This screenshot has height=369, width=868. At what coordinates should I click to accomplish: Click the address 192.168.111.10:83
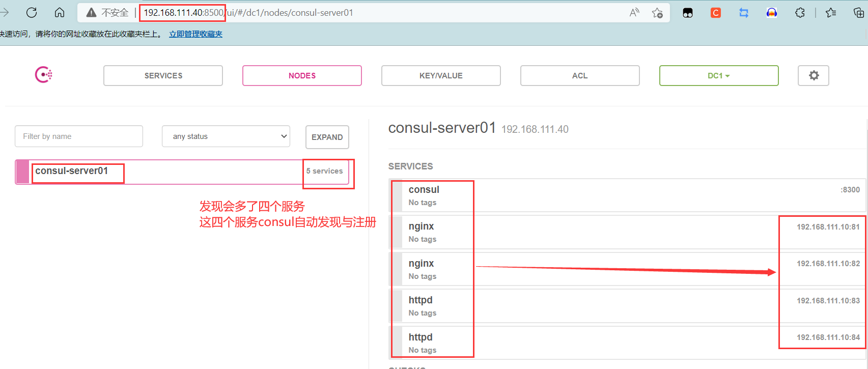tap(828, 301)
